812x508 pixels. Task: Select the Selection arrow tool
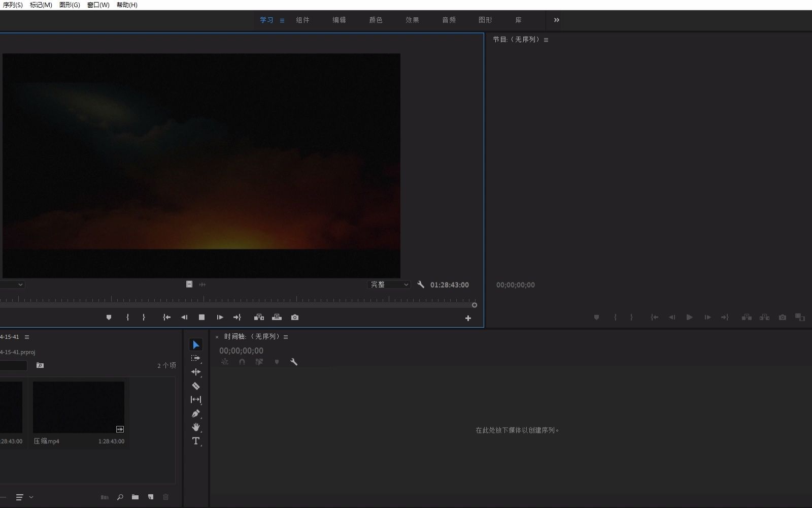[196, 345]
